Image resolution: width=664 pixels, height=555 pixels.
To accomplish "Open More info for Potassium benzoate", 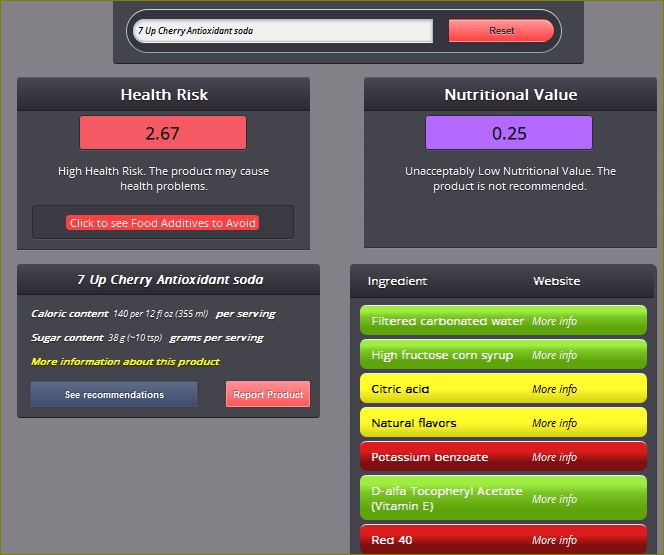I will (x=554, y=457).
